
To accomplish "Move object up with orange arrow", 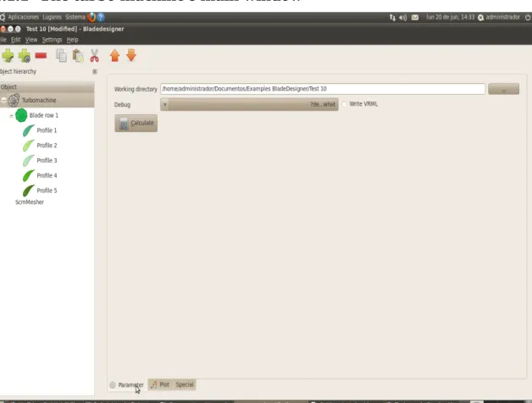I will pyautogui.click(x=114, y=56).
